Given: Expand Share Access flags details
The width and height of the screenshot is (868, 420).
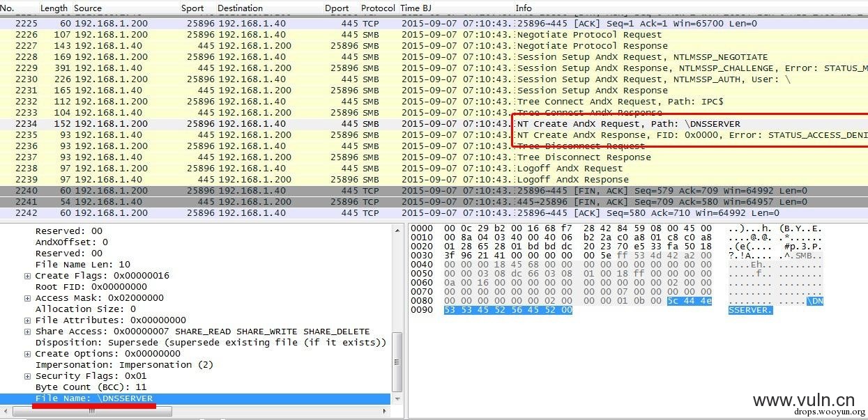Looking at the screenshot, I should [x=28, y=332].
